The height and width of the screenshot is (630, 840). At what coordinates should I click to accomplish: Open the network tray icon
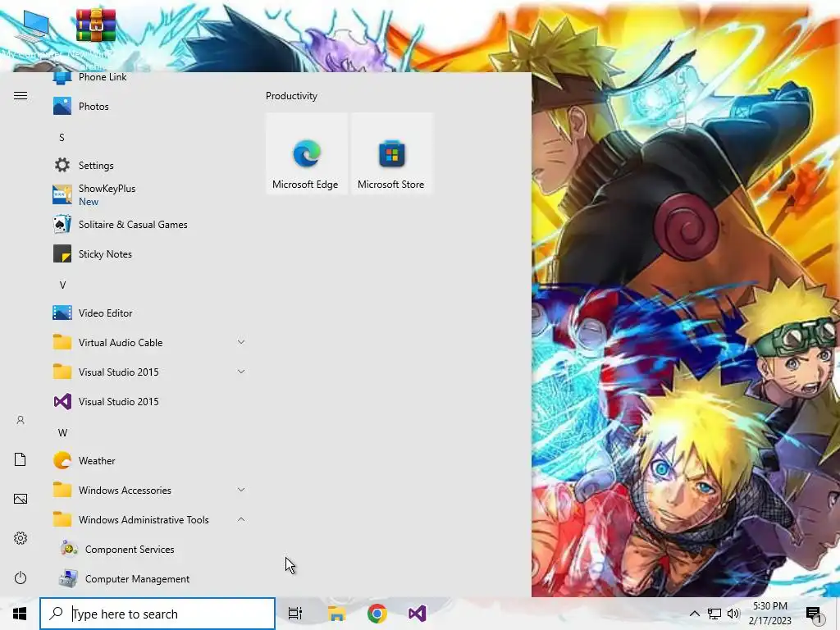point(714,614)
